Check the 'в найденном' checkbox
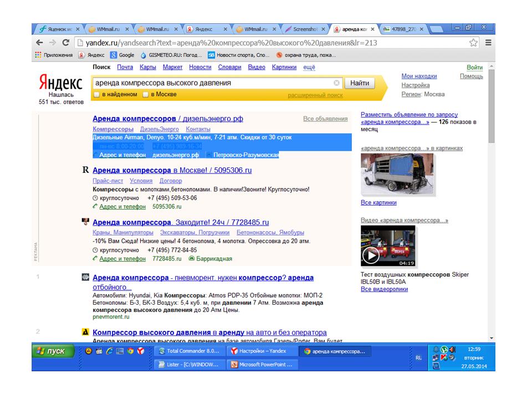The height and width of the screenshot is (399, 532). 96,95
